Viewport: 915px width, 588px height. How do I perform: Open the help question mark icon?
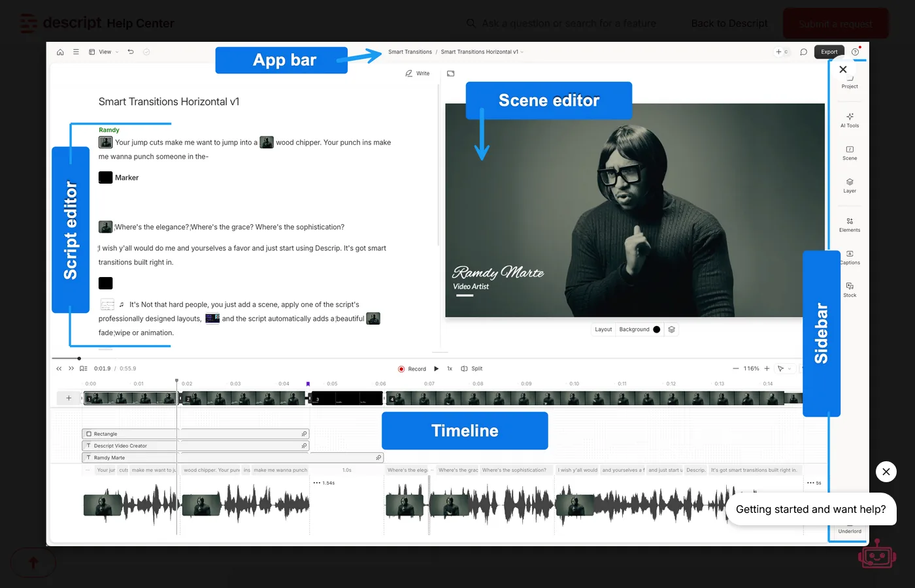coord(855,52)
